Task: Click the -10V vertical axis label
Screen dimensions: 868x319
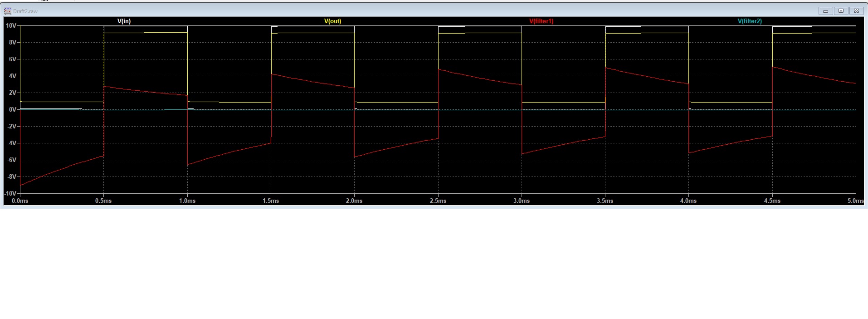Action: pyautogui.click(x=10, y=194)
